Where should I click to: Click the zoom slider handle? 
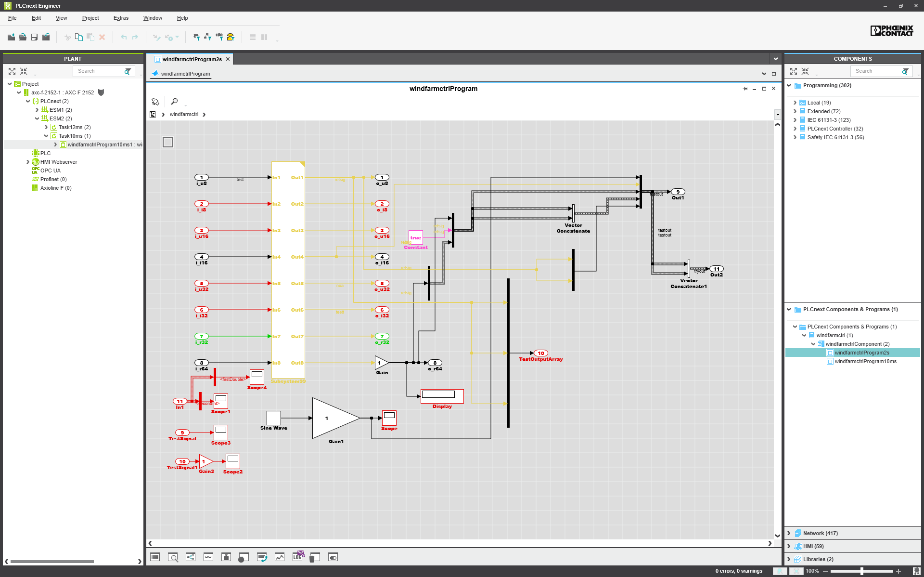pos(861,571)
